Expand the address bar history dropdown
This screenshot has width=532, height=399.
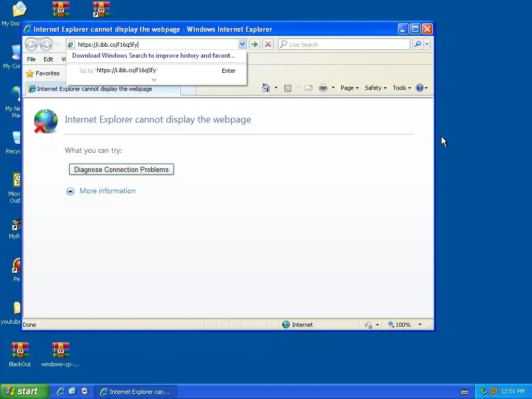pos(242,44)
